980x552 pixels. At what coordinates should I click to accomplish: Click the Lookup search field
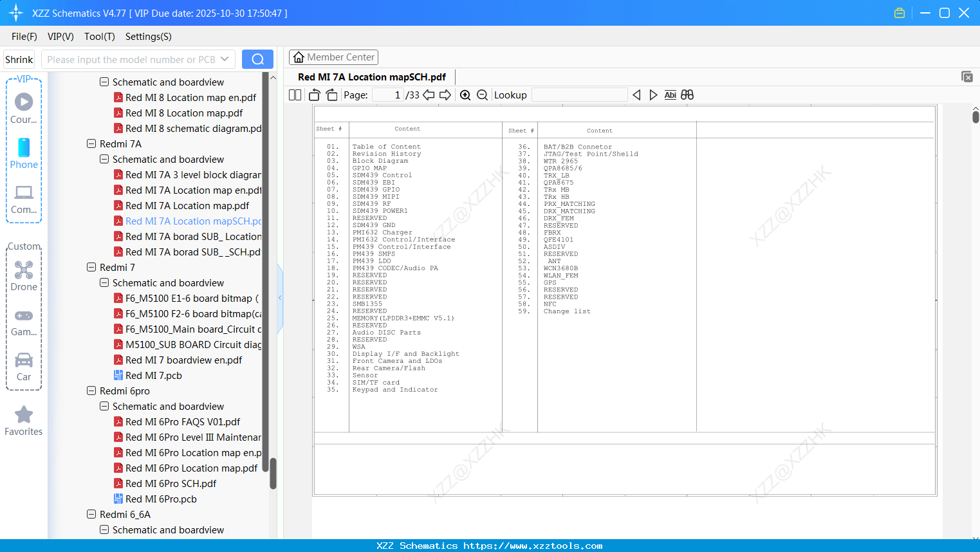coord(579,95)
